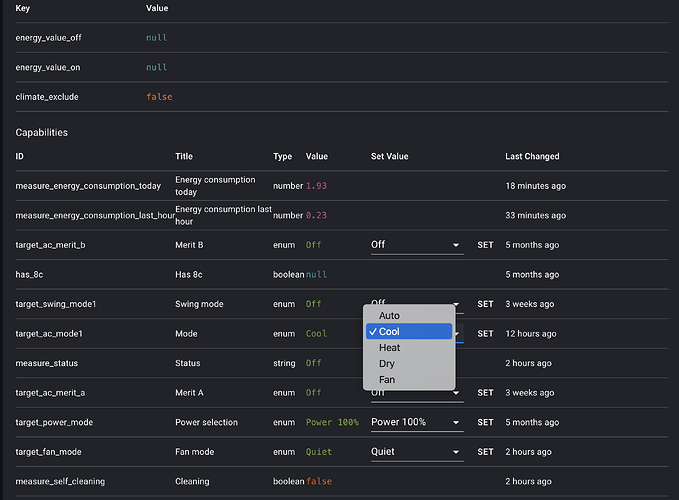Viewport: 679px width, 500px height.
Task: Click the climate_exclude false value
Action: [x=159, y=97]
